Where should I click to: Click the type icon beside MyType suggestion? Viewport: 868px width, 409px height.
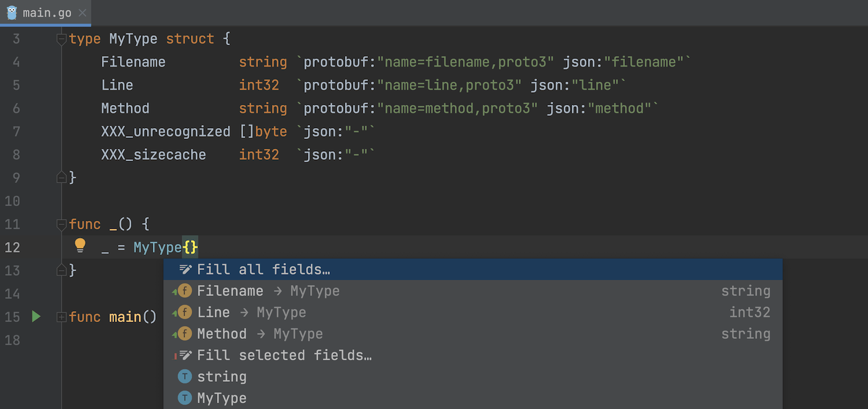tap(185, 398)
